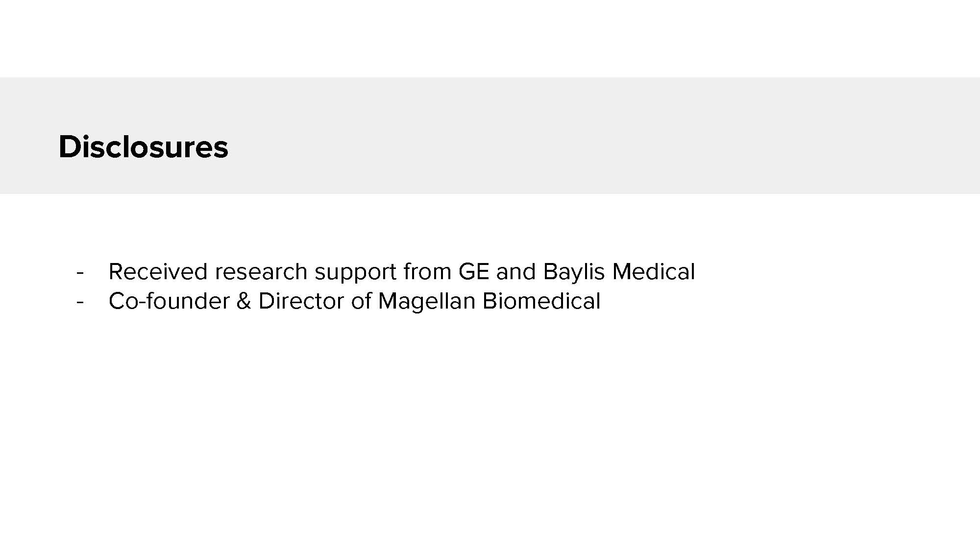Click the word Biomedical in second bullet

[541, 301]
